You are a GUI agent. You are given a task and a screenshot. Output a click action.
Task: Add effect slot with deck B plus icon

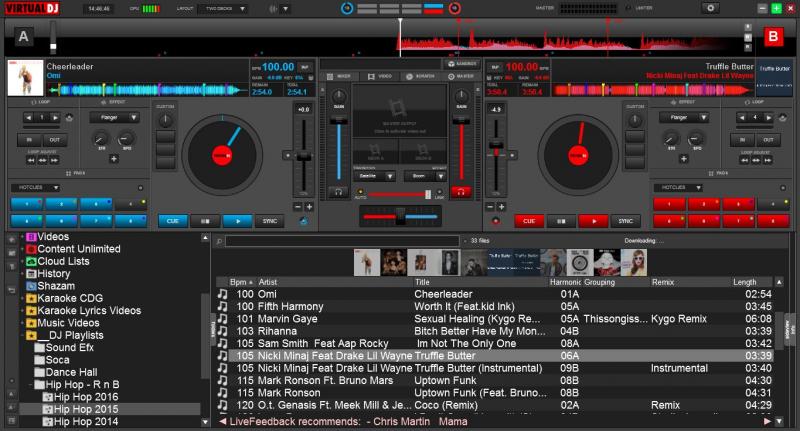(x=684, y=159)
